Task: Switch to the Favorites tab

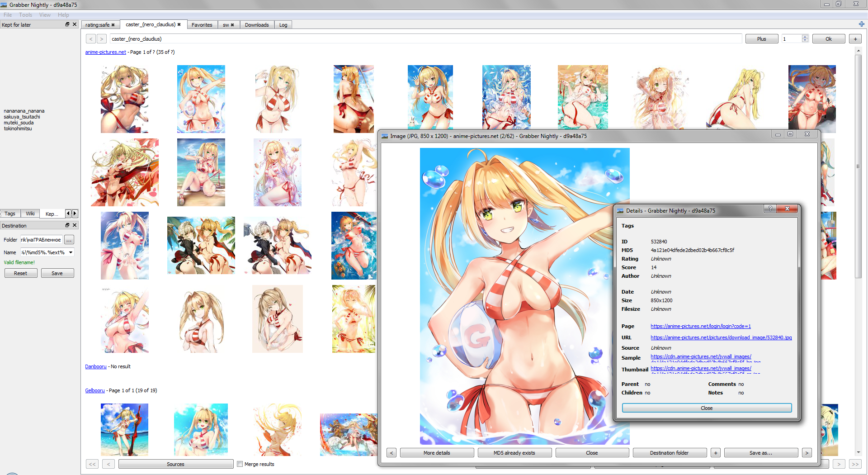Action: coord(202,25)
